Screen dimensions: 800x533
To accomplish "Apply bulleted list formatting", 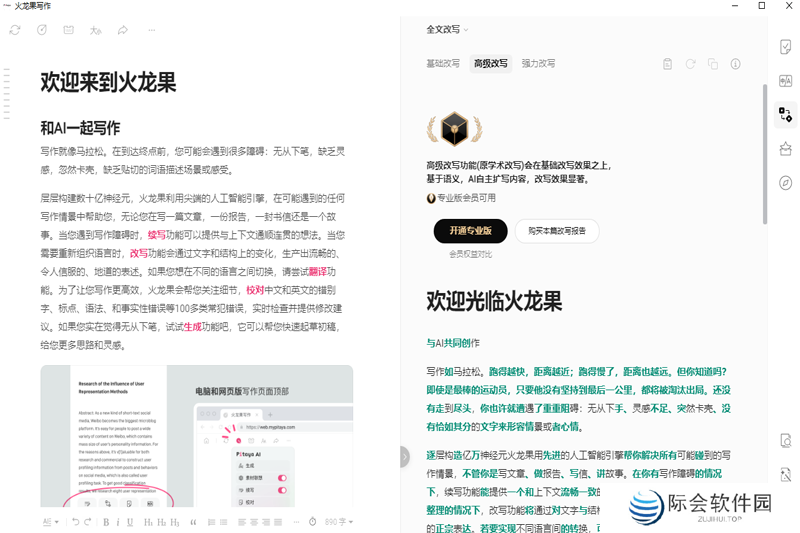I will coord(223,522).
